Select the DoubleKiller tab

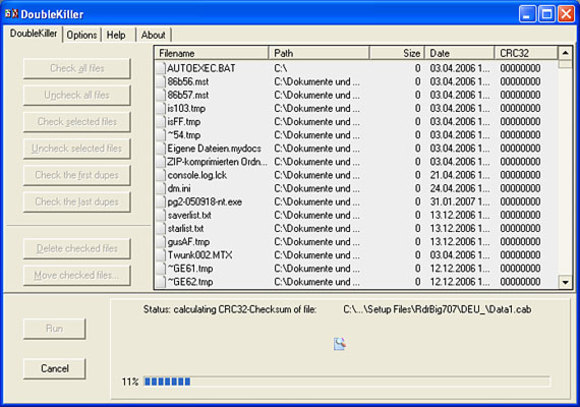(x=33, y=34)
